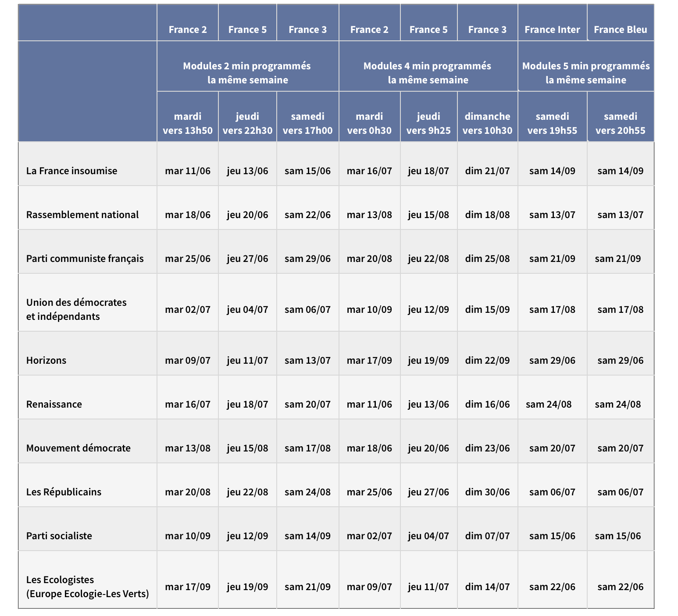Viewport: 678px width, 616px height.
Task: Click 'dim 21/07' in La France insoumise row
Action: (487, 171)
